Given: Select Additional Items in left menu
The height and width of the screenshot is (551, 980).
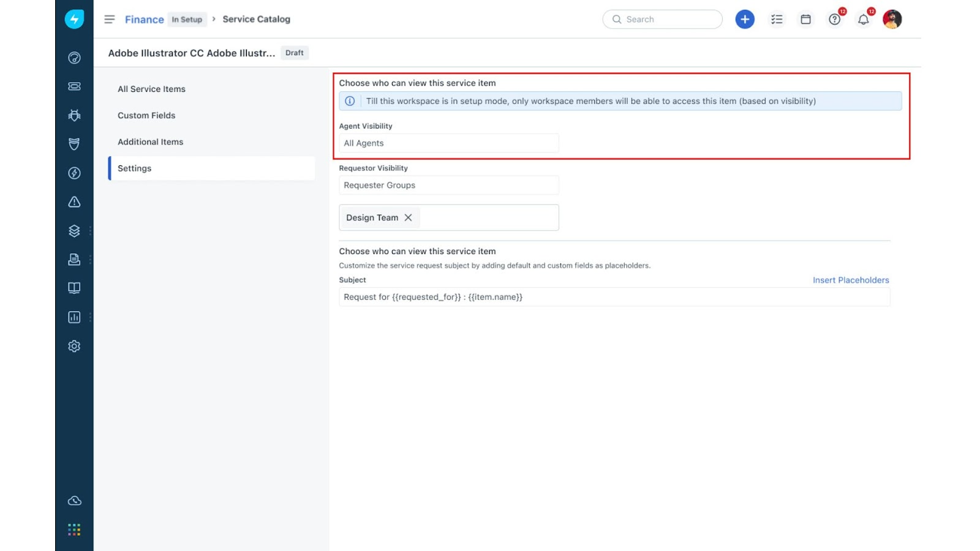Looking at the screenshot, I should click(x=151, y=141).
